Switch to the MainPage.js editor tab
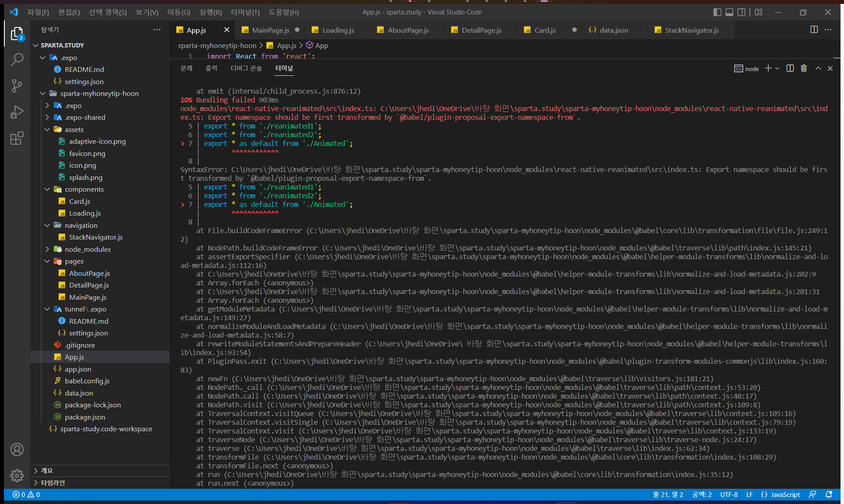The image size is (844, 504). (271, 30)
